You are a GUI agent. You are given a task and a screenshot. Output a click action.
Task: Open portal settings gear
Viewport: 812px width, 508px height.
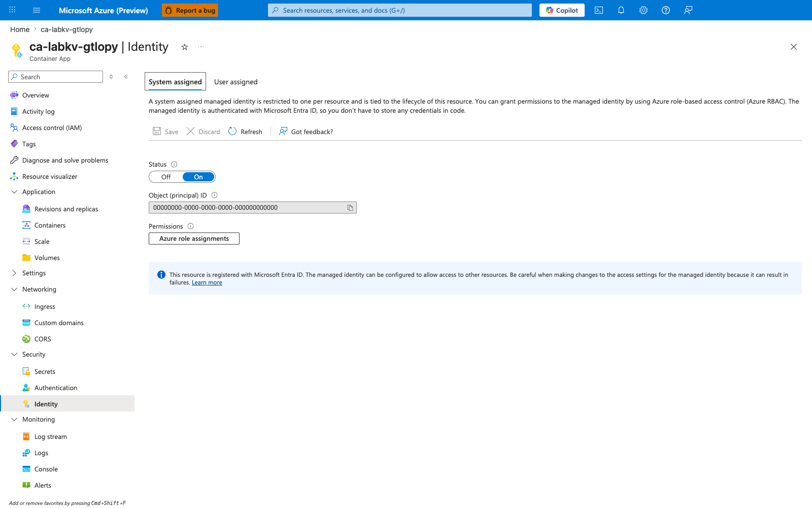(x=644, y=10)
